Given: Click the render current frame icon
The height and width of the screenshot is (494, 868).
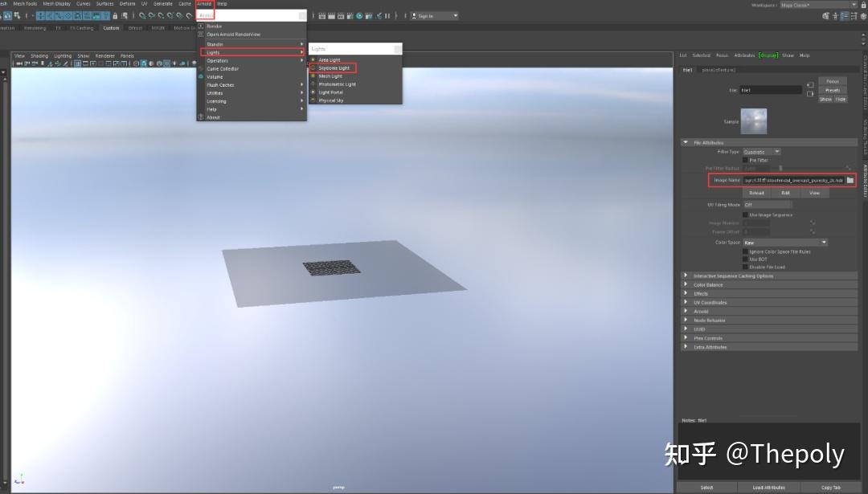Looking at the screenshot, I should (x=331, y=16).
